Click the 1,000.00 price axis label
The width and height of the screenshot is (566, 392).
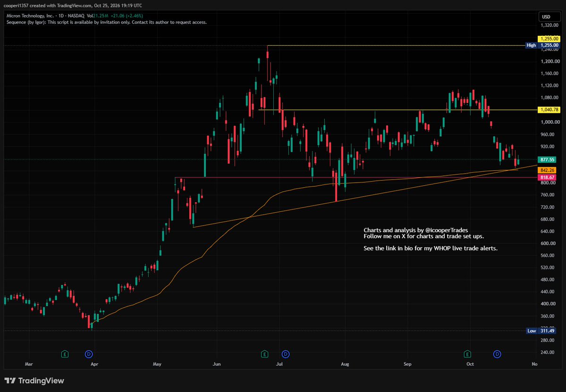(x=550, y=122)
